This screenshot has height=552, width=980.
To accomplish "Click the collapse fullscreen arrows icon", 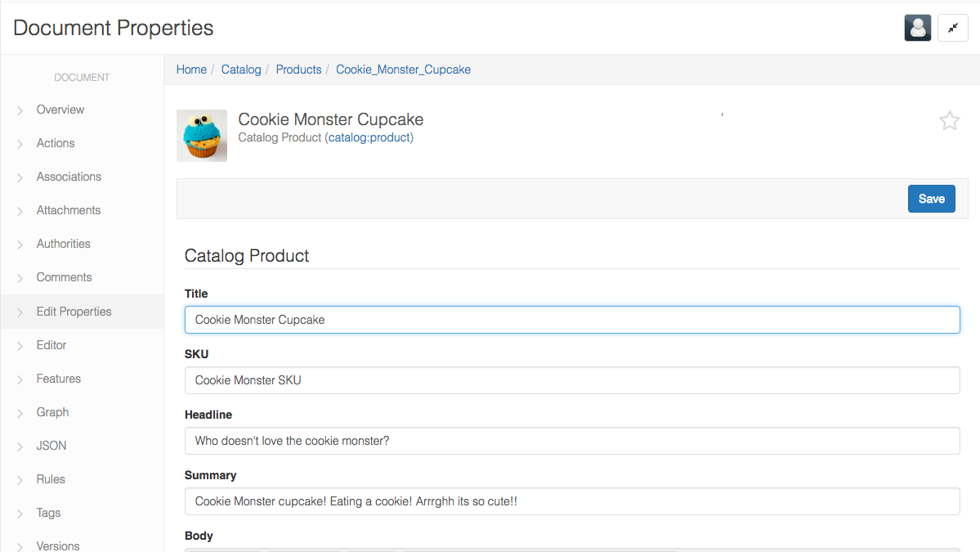I will 952,28.
